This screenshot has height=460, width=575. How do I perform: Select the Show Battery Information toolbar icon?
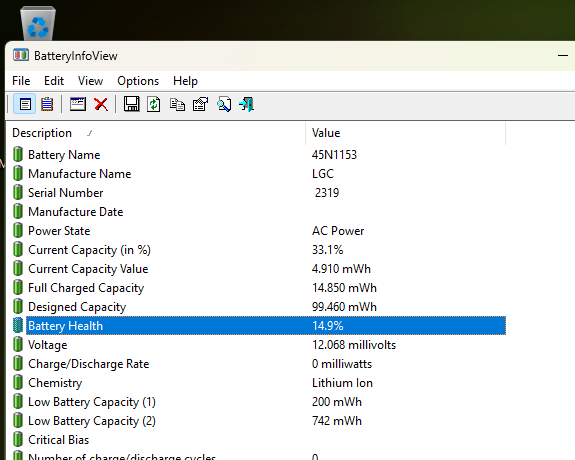(25, 105)
